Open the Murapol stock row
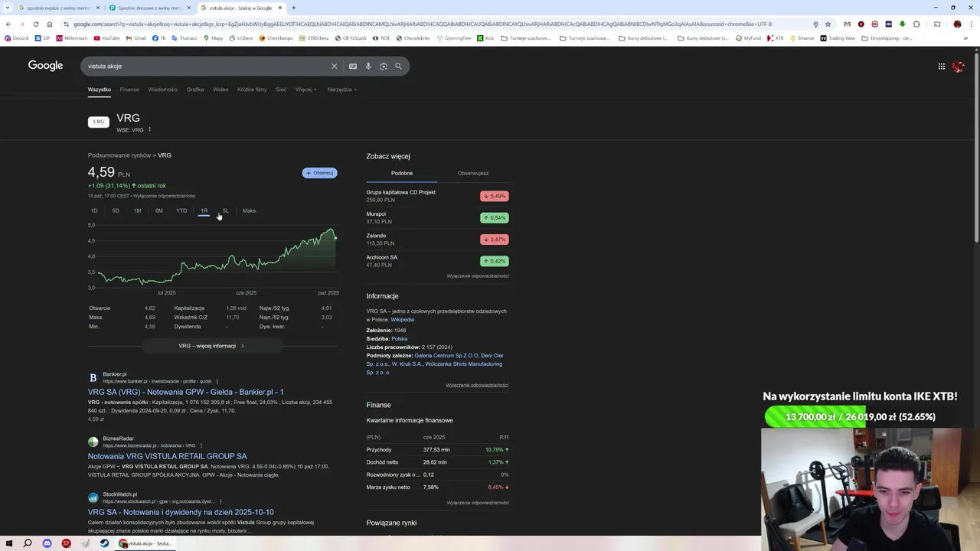Image resolution: width=980 pixels, height=551 pixels. 437,218
